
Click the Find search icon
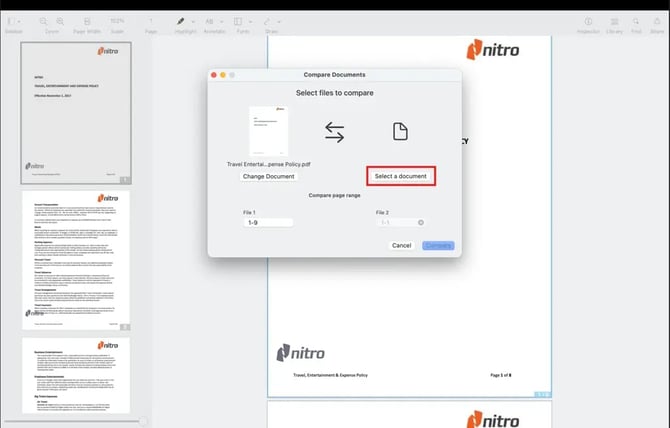(x=636, y=21)
